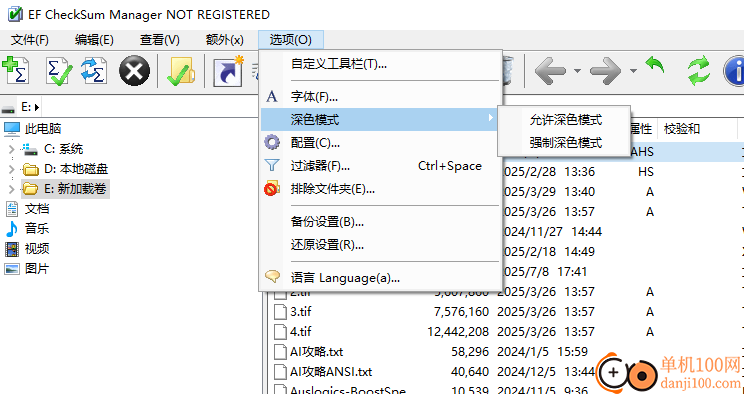Screen dimensions: 744x394
Task: Click the stop (X) toolbar icon
Action: [134, 71]
